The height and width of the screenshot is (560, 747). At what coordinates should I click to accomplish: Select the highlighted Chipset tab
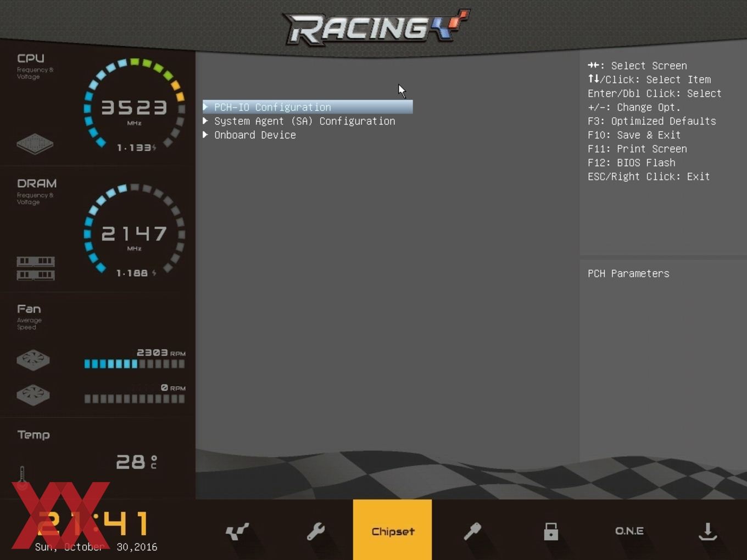(x=392, y=529)
